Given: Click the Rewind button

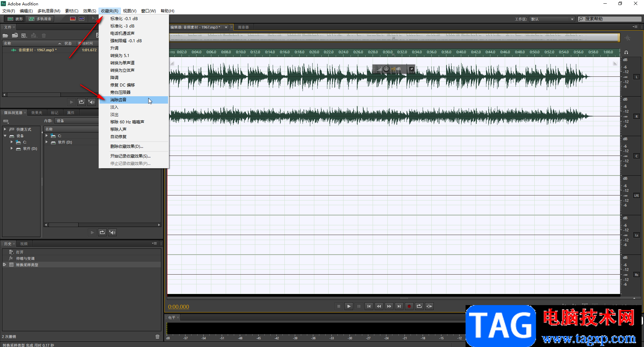Looking at the screenshot, I should point(379,306).
